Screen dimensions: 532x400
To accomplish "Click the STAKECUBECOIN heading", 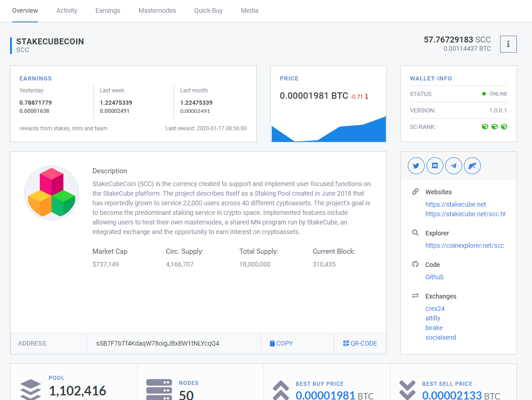I will [50, 42].
